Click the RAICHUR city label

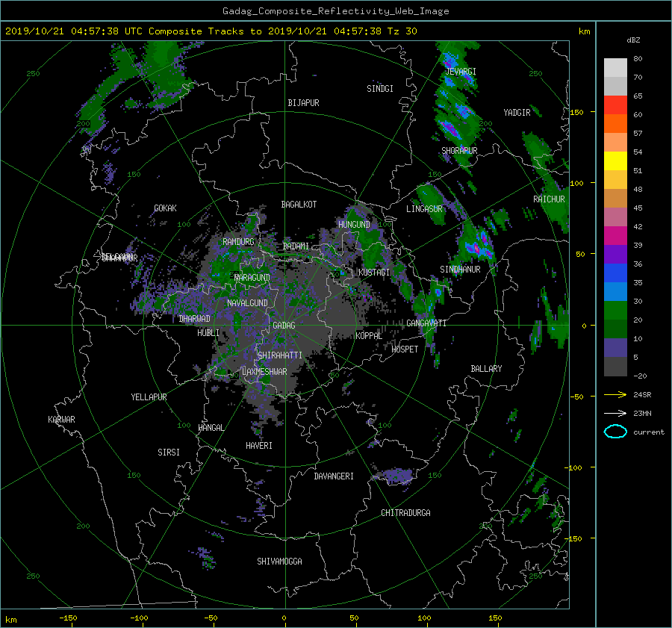click(549, 199)
